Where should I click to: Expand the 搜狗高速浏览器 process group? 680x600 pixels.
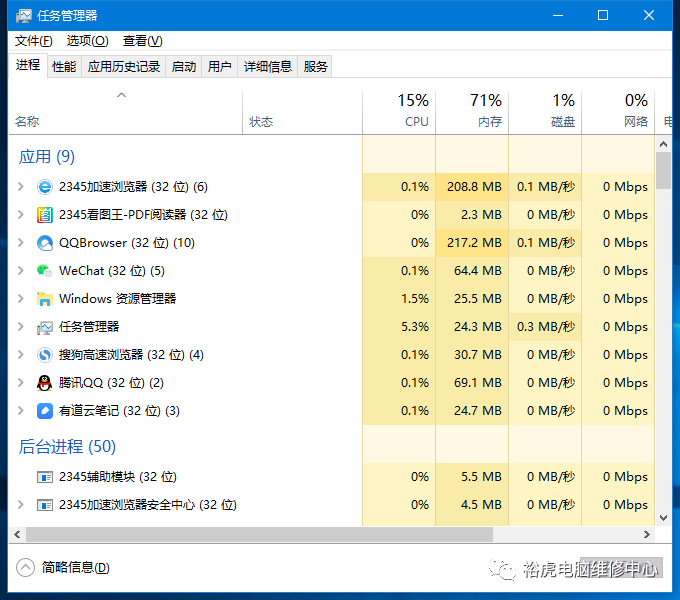[20, 355]
